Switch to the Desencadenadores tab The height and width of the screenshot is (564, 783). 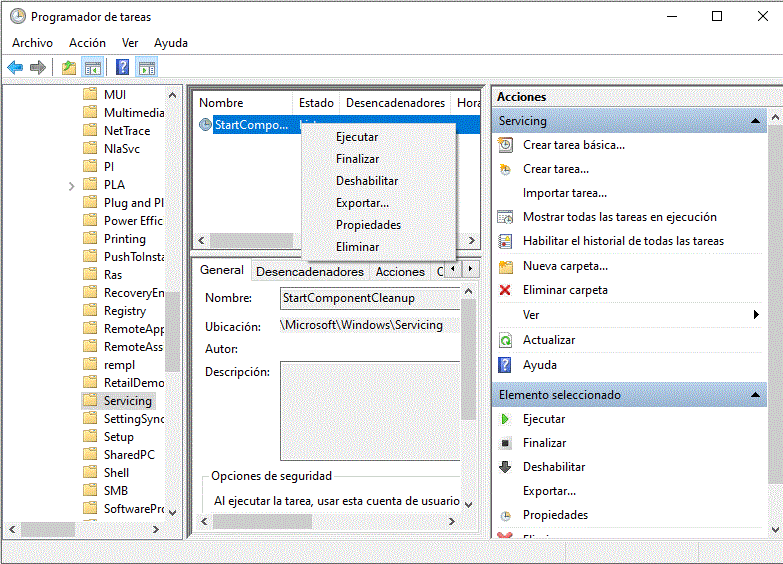coord(310,271)
